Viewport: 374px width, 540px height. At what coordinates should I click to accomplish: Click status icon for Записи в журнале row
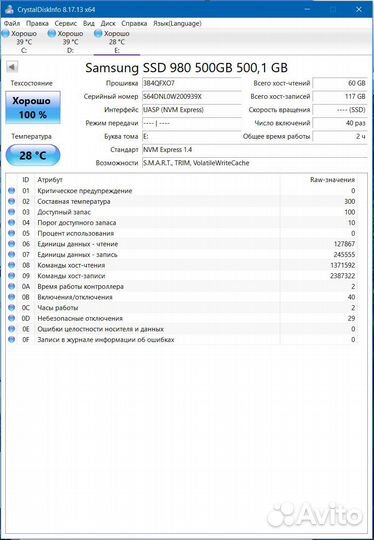(x=12, y=340)
